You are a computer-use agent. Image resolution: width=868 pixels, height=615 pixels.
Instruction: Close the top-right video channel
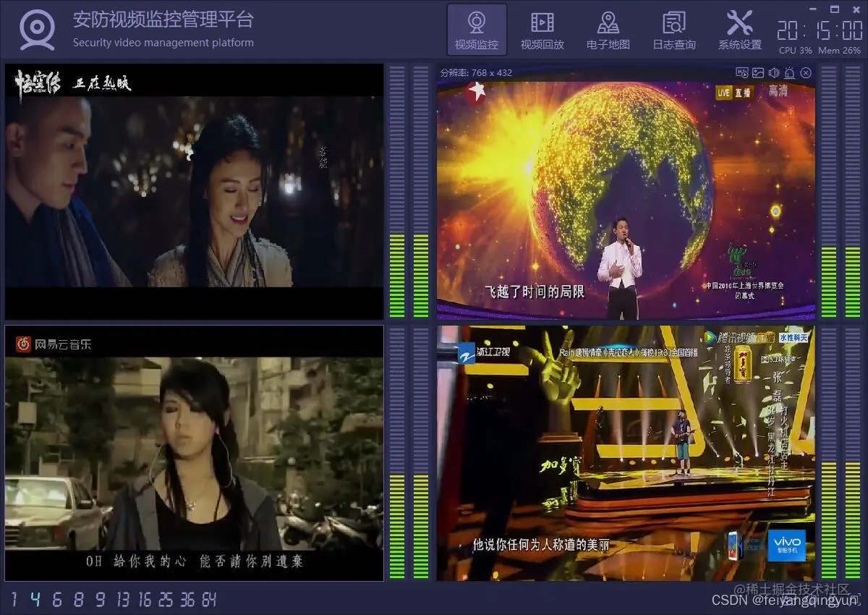click(x=806, y=72)
